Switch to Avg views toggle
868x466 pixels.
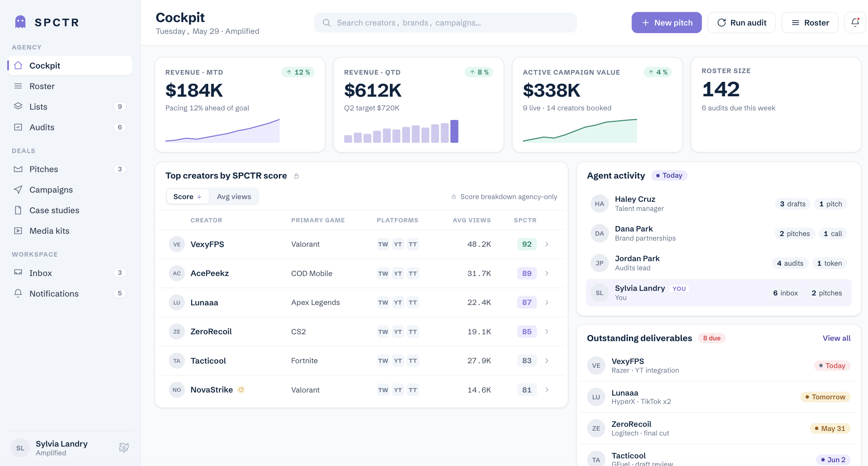click(x=234, y=196)
